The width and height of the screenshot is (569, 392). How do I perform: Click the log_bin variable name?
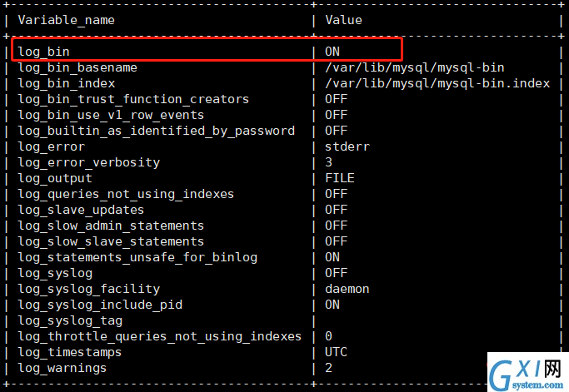tap(43, 52)
